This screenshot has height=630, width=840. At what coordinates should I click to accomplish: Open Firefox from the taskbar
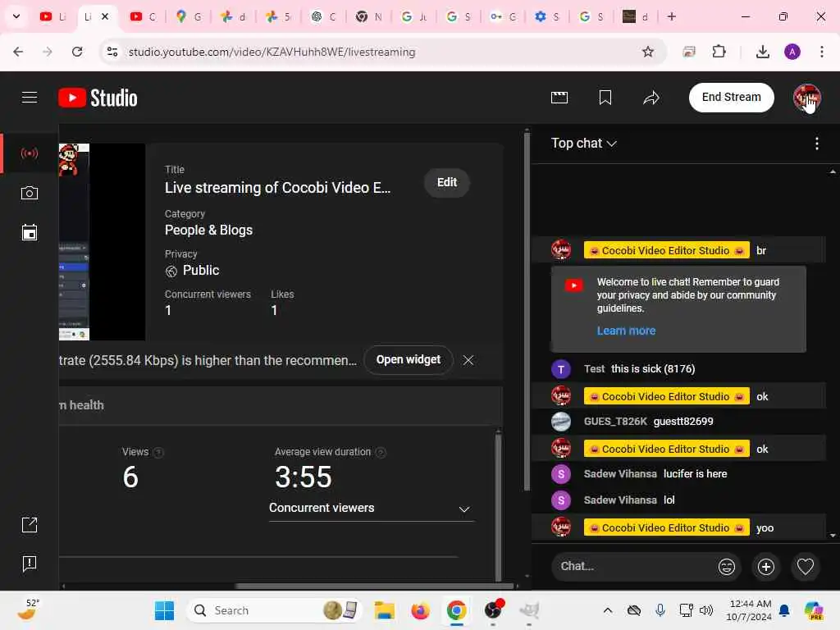(421, 610)
